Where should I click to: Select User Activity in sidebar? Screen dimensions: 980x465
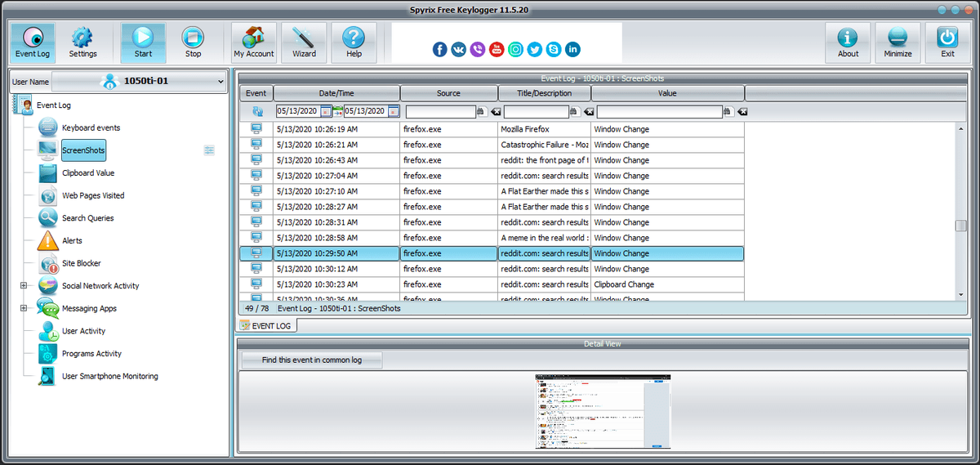(x=83, y=331)
